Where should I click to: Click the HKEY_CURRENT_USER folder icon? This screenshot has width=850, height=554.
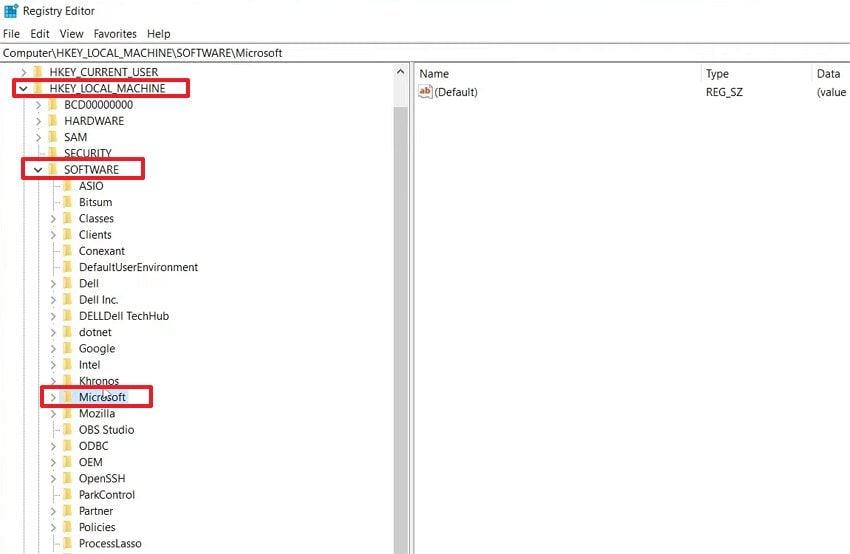[x=38, y=72]
